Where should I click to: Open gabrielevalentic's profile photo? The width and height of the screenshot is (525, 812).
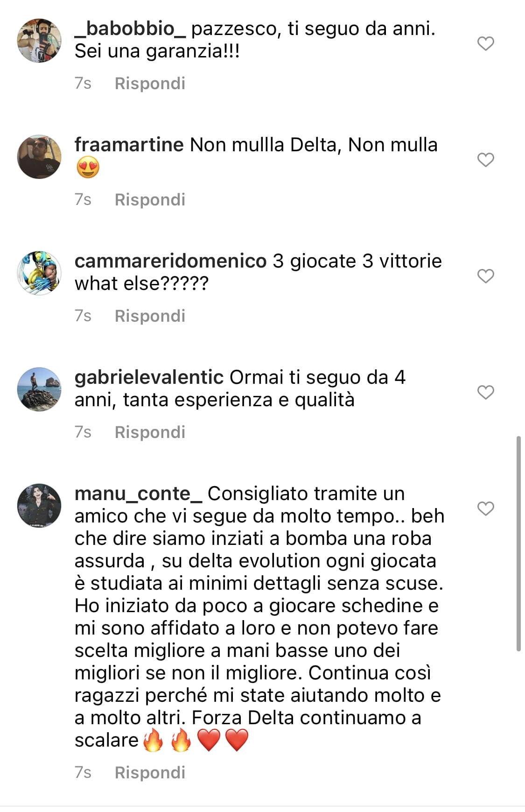coord(39,389)
